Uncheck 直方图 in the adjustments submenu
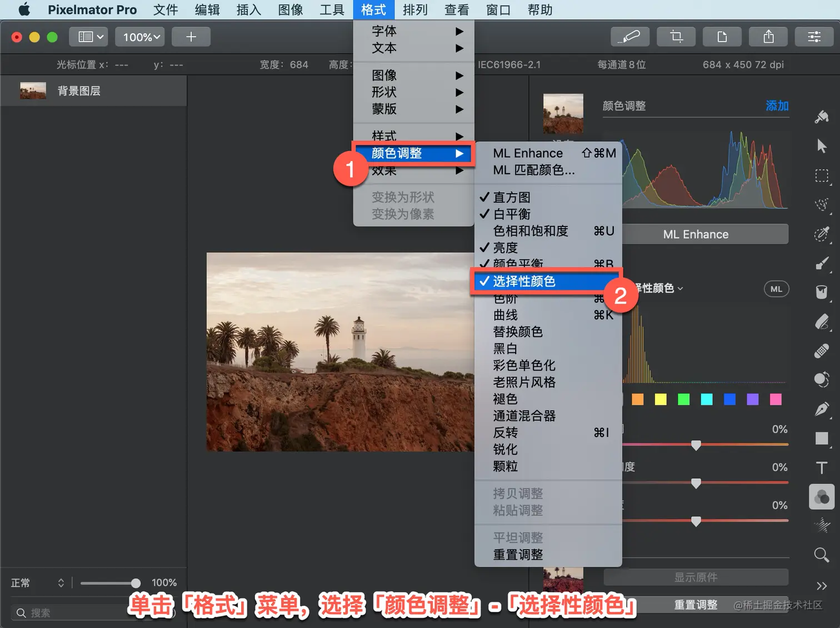Image resolution: width=840 pixels, height=628 pixels. click(548, 197)
